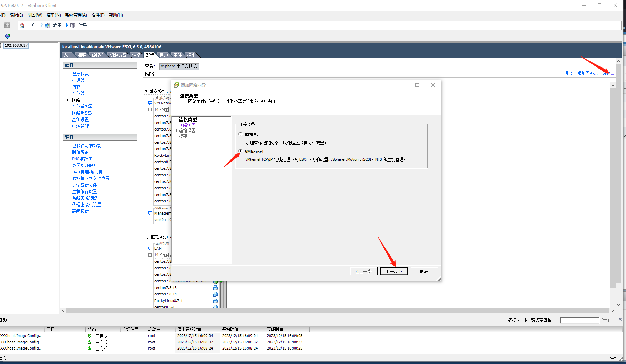Image resolution: width=626 pixels, height=364 pixels.
Task: Click the green status icon of 16:08:32 task
Action: (90, 342)
